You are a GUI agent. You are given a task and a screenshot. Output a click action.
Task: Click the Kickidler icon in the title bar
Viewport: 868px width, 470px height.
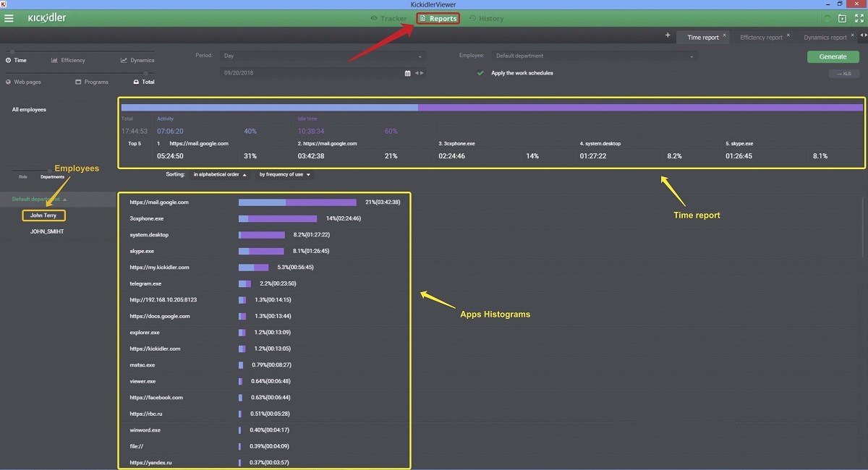coord(5,4)
